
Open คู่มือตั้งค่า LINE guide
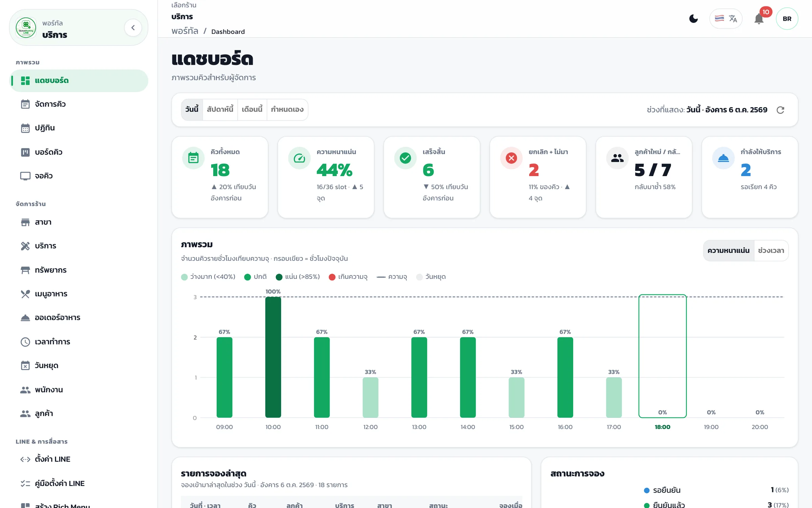[x=79, y=483]
